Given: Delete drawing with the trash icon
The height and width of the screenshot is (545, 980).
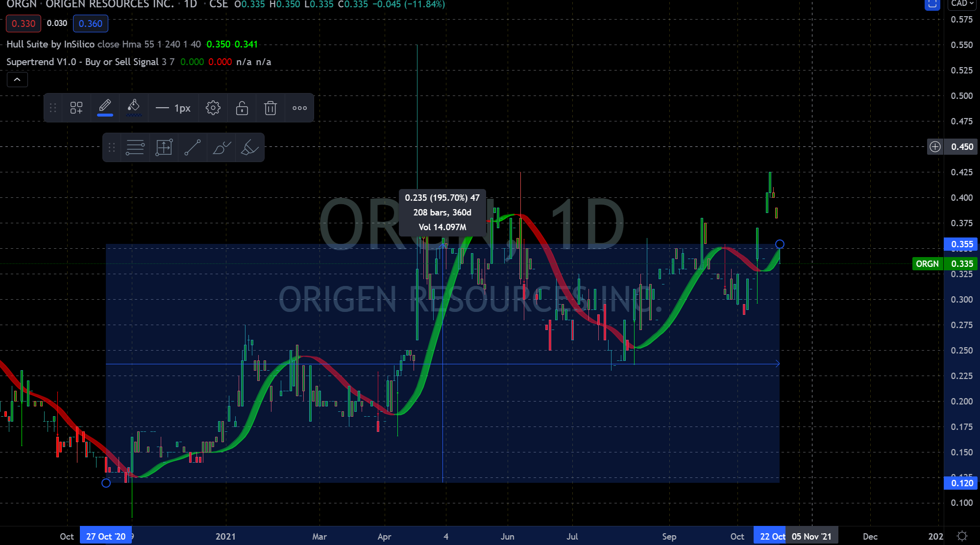Looking at the screenshot, I should tap(270, 108).
